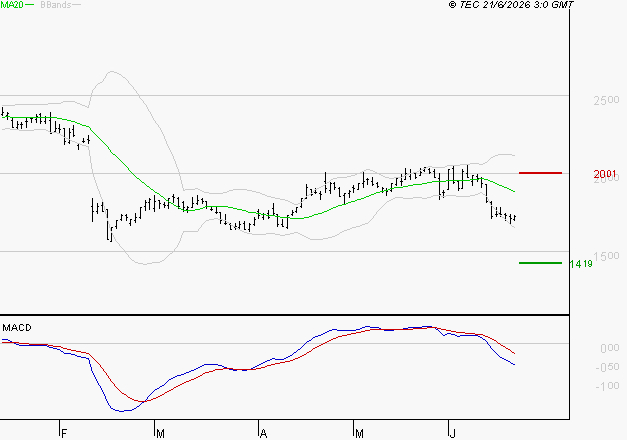The image size is (627, 440).
Task: Click the M (March) marker after F
Action: [x=160, y=433]
